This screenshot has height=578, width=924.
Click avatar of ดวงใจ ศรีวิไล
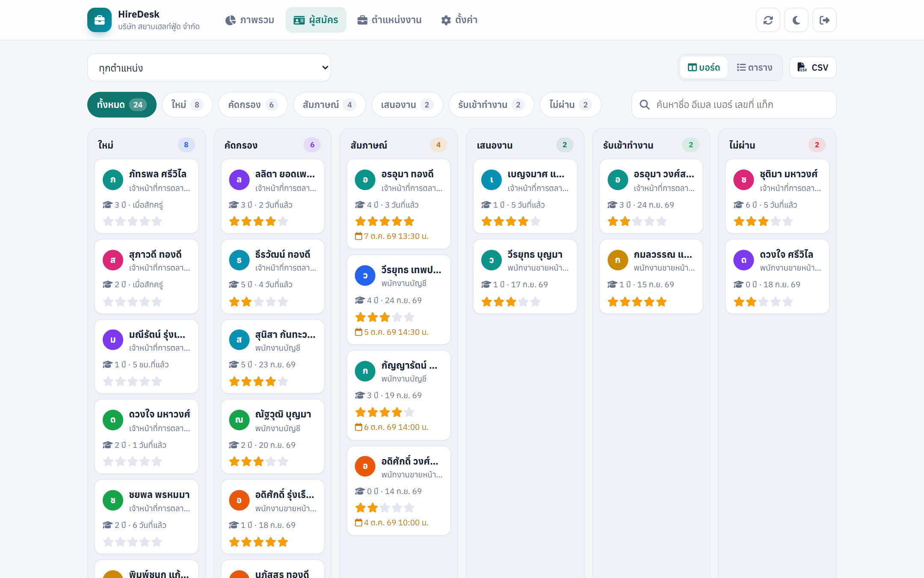[744, 260]
